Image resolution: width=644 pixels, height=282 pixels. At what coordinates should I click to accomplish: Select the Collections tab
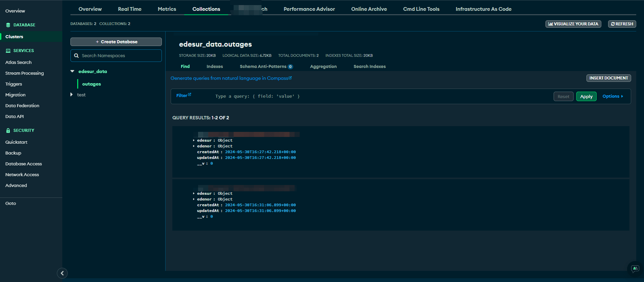206,9
